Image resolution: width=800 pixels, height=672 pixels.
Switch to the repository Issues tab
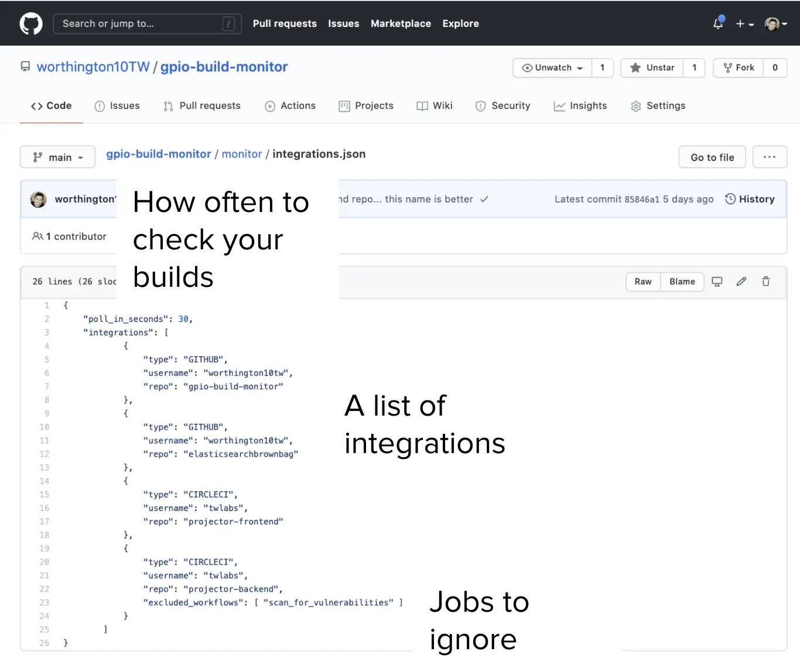[x=117, y=106]
